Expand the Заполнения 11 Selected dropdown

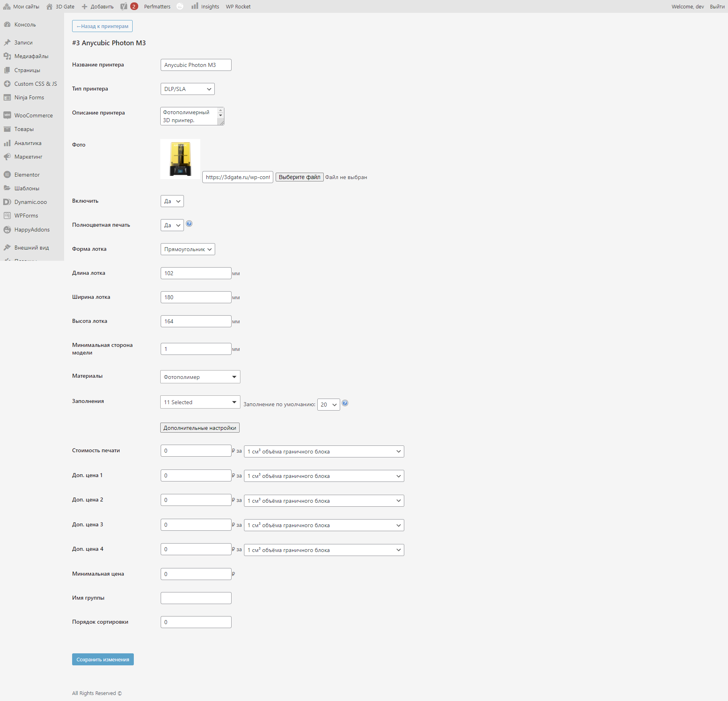pos(200,402)
